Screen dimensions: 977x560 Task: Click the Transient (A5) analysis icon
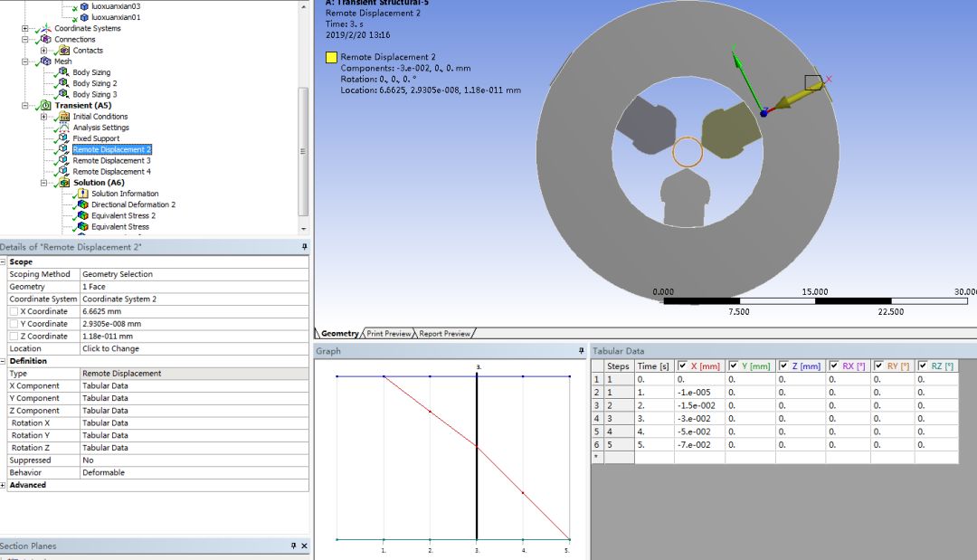[46, 105]
